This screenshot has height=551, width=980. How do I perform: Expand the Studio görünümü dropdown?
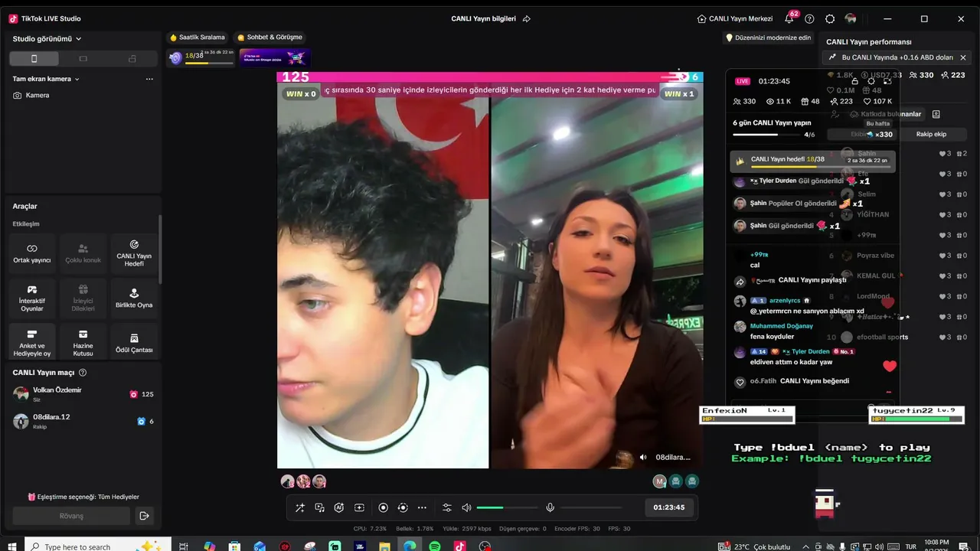[x=47, y=39]
